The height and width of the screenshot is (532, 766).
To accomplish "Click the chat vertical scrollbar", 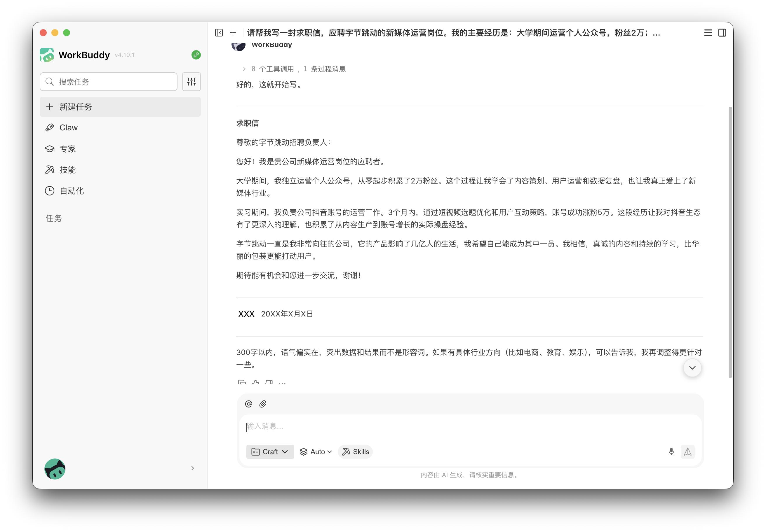I will point(730,242).
